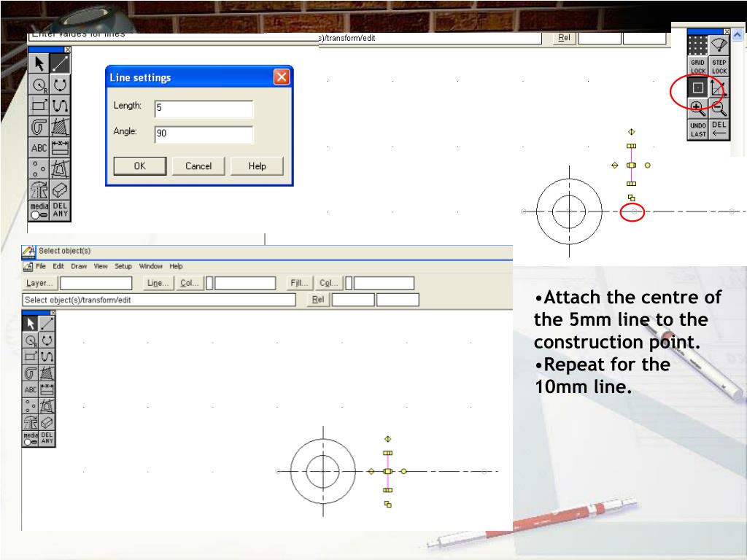Click the blue scroll-up chevron button
Screen dimensions: 747x560
(738, 35)
